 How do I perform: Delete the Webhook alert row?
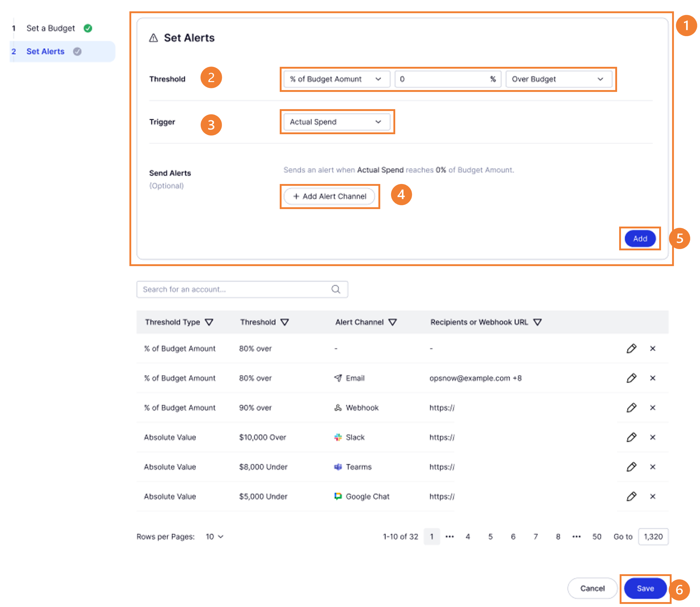[653, 408]
